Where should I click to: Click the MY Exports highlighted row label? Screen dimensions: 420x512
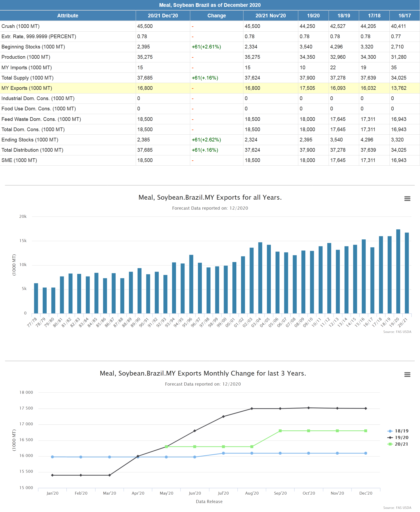point(27,88)
